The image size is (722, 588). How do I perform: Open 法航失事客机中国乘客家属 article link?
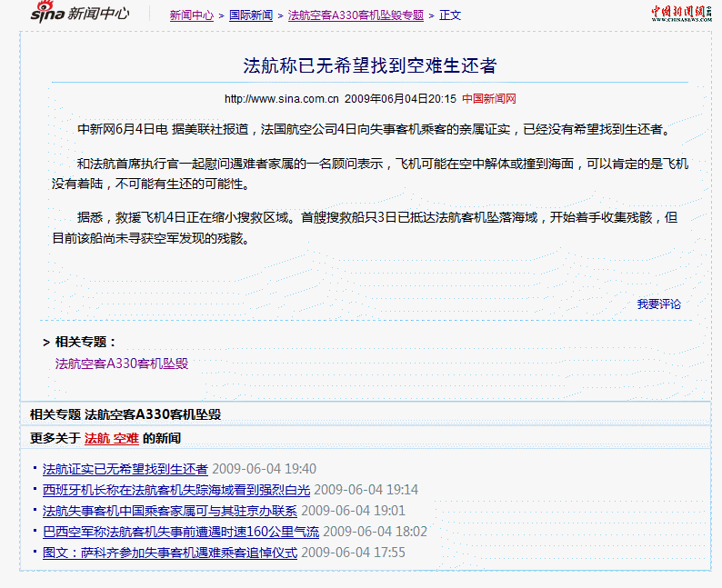point(169,511)
